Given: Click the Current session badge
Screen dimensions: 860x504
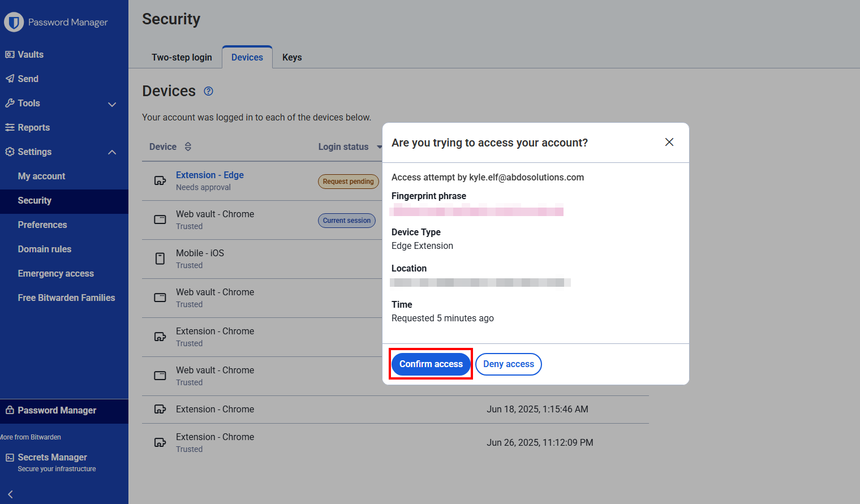Looking at the screenshot, I should coord(347,221).
